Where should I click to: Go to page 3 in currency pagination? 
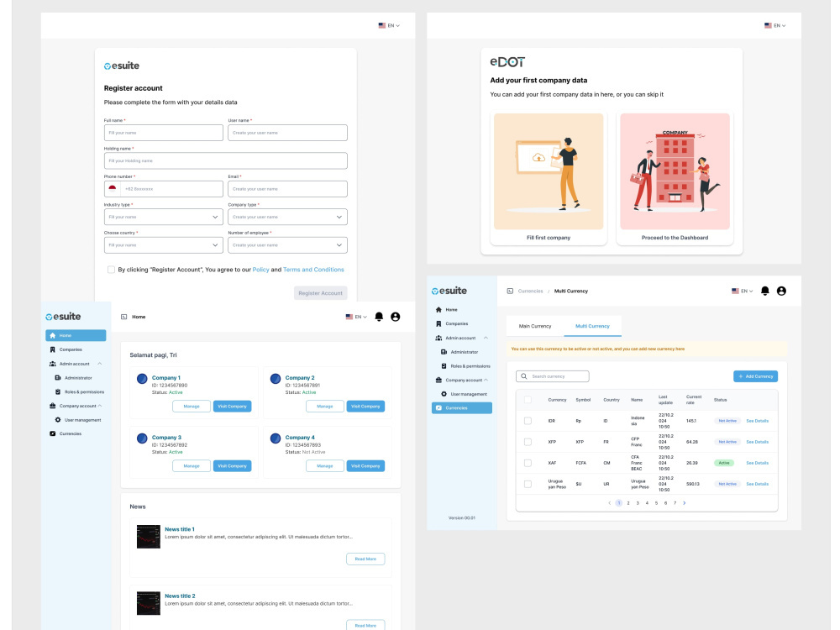pyautogui.click(x=638, y=503)
